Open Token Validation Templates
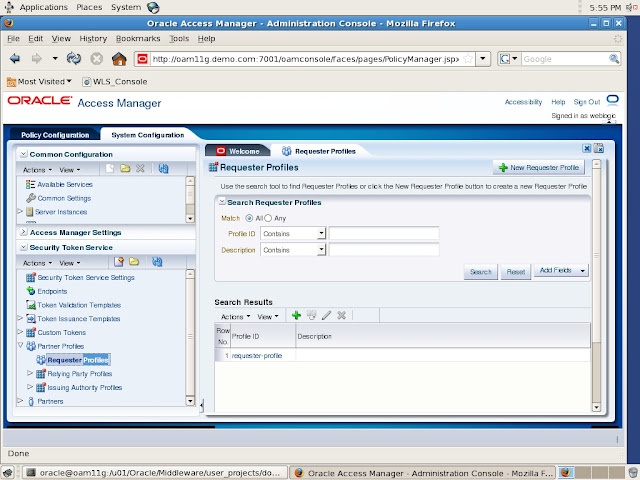The image size is (640, 480). tap(79, 305)
